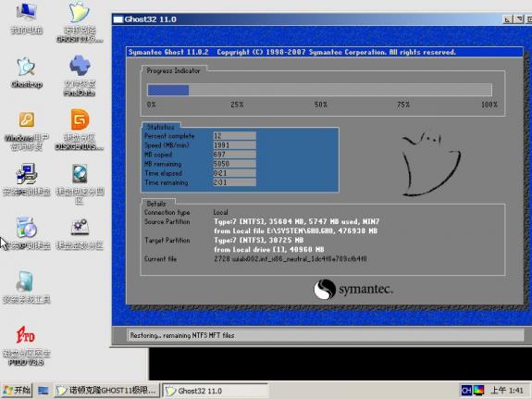The image size is (532, 399).
Task: Click the source file path E:\SYSTEM line
Action: (295, 231)
